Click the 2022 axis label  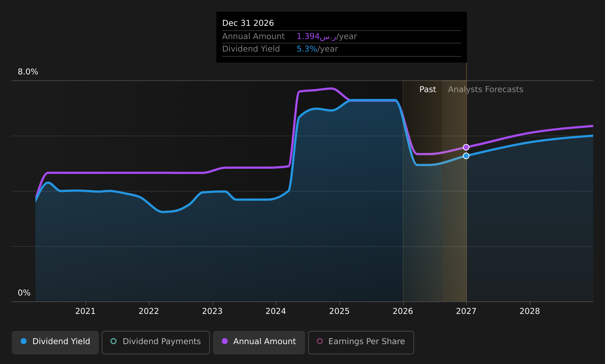[x=149, y=311]
